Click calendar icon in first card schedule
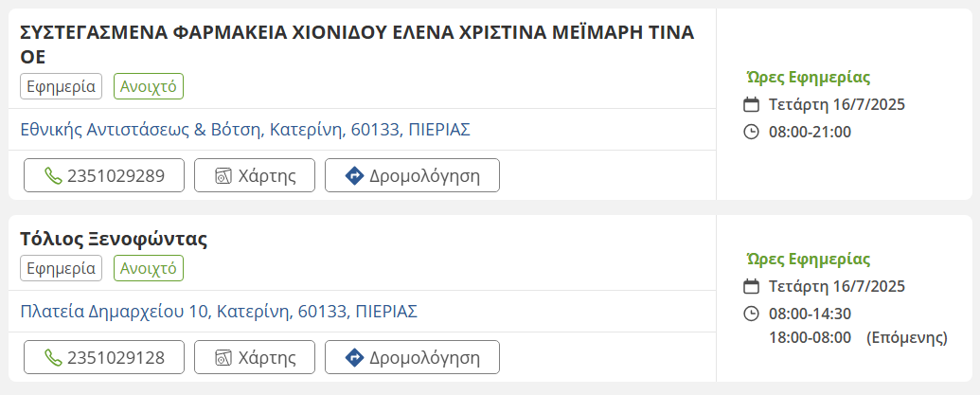980x395 pixels. 752,104
